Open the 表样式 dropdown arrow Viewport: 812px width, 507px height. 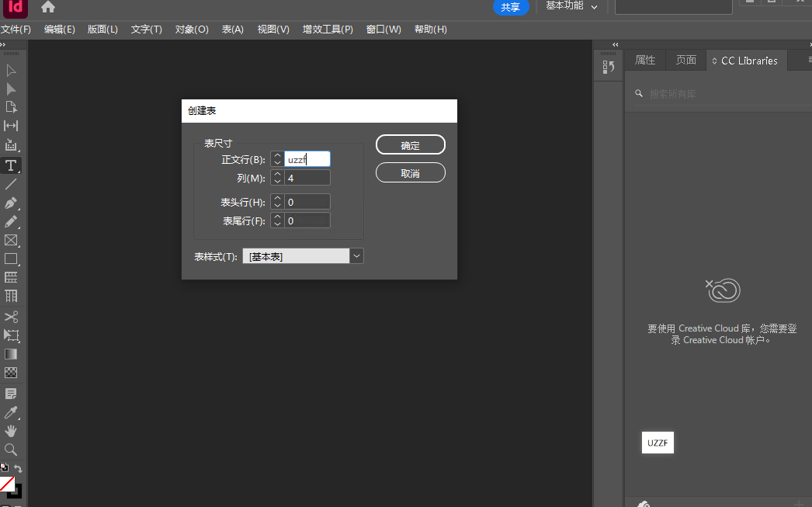point(357,256)
